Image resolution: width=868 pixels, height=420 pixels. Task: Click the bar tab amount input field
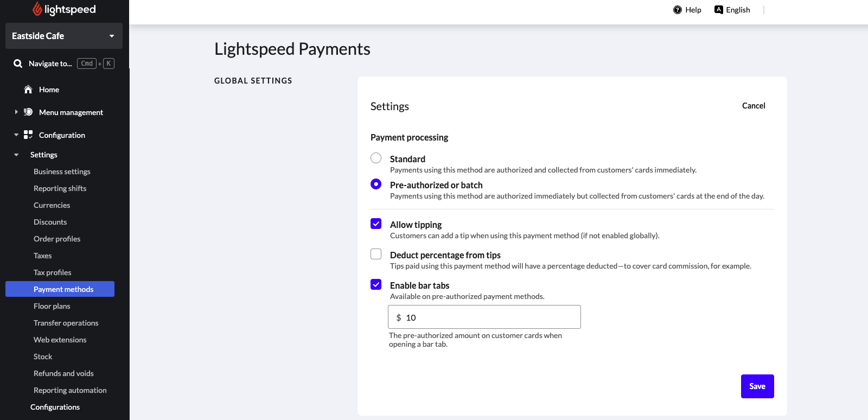[484, 317]
